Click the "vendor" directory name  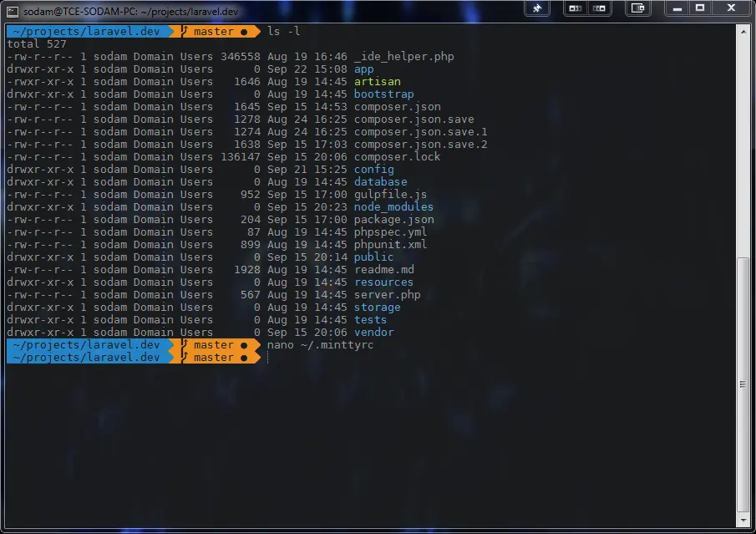(374, 333)
